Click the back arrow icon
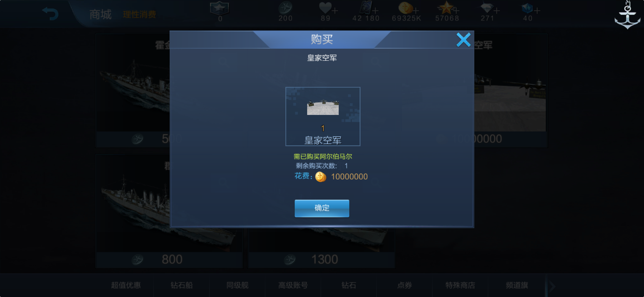Viewport: 644px width, 297px height. pyautogui.click(x=50, y=14)
